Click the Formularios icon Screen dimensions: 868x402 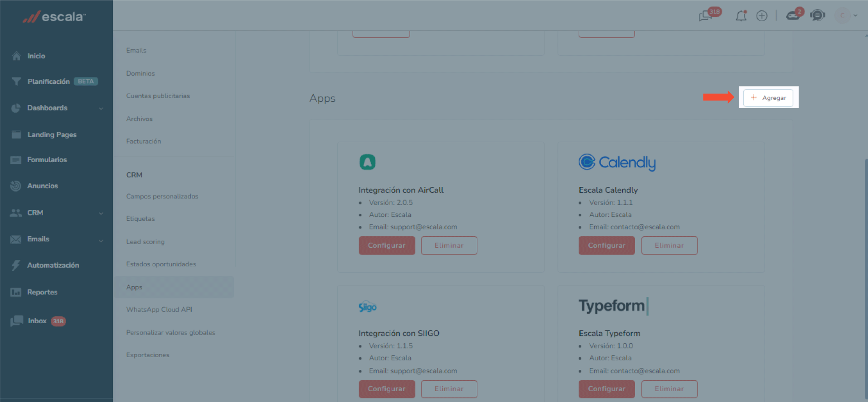[16, 160]
